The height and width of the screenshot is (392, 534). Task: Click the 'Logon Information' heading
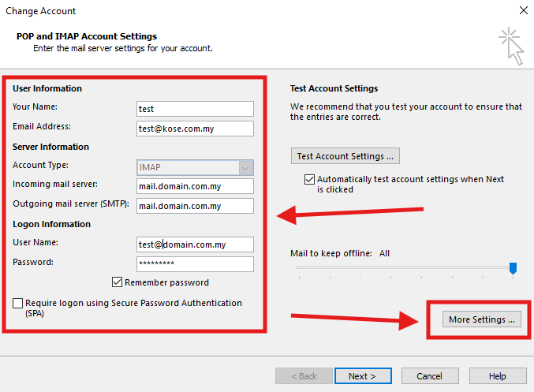(x=52, y=224)
